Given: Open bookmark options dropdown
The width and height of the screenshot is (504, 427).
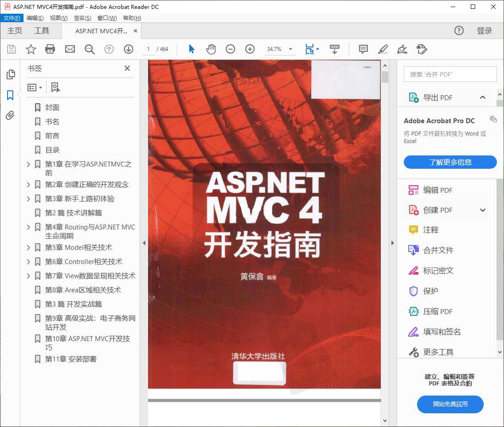Looking at the screenshot, I should pyautogui.click(x=35, y=87).
